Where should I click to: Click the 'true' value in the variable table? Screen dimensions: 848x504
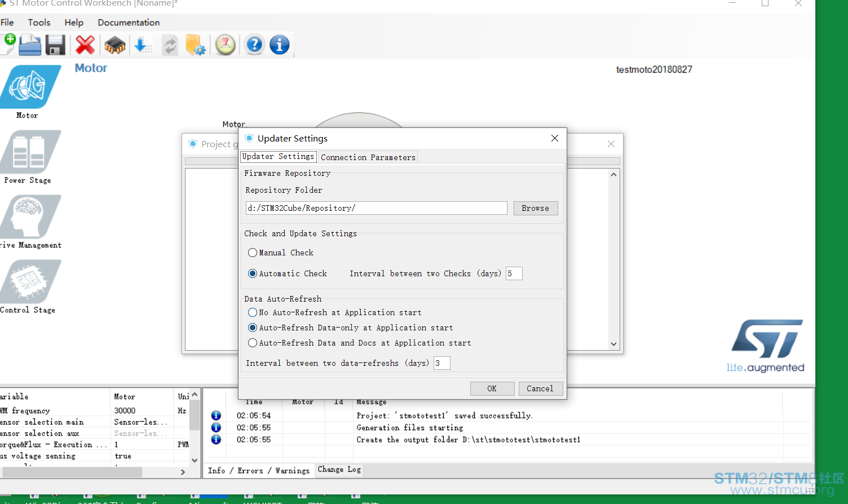click(123, 456)
